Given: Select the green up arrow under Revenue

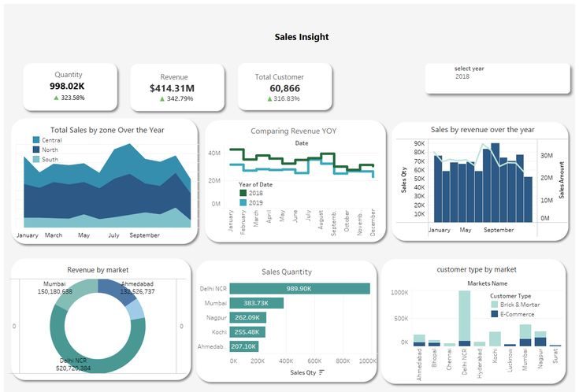Looking at the screenshot, I should (x=162, y=99).
